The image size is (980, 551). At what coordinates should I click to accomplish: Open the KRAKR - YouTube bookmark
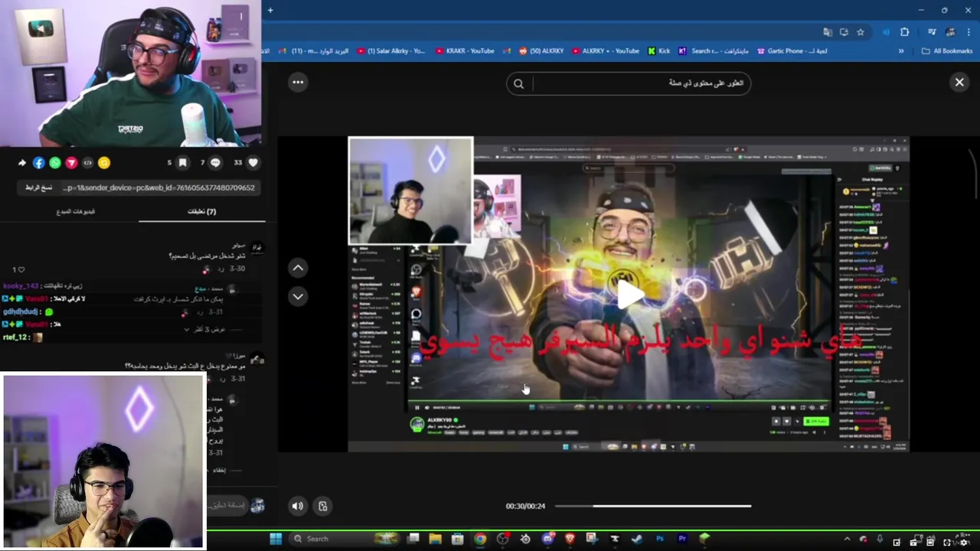pyautogui.click(x=465, y=51)
